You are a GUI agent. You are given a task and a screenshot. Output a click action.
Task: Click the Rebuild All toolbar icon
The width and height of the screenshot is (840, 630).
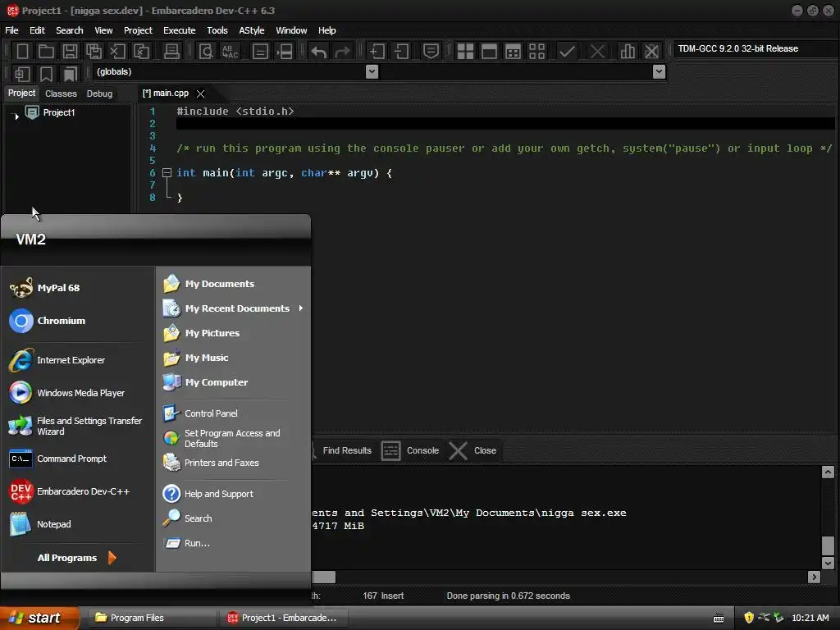coord(536,52)
